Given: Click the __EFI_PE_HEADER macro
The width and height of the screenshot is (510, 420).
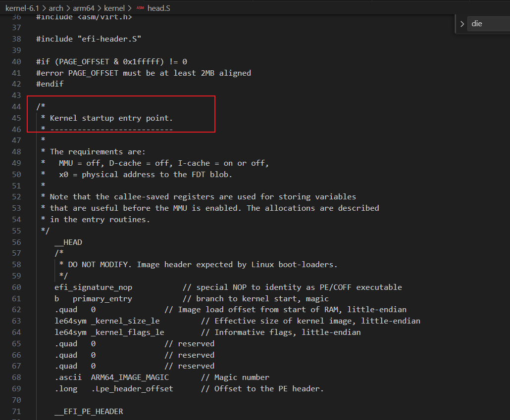Looking at the screenshot, I should 89,412.
